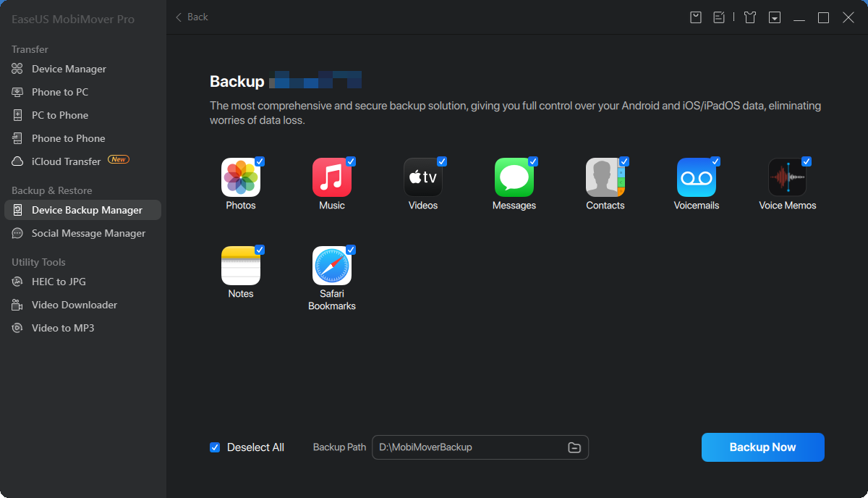This screenshot has width=868, height=498.
Task: Uncheck the Messages backup checkbox
Action: click(534, 161)
